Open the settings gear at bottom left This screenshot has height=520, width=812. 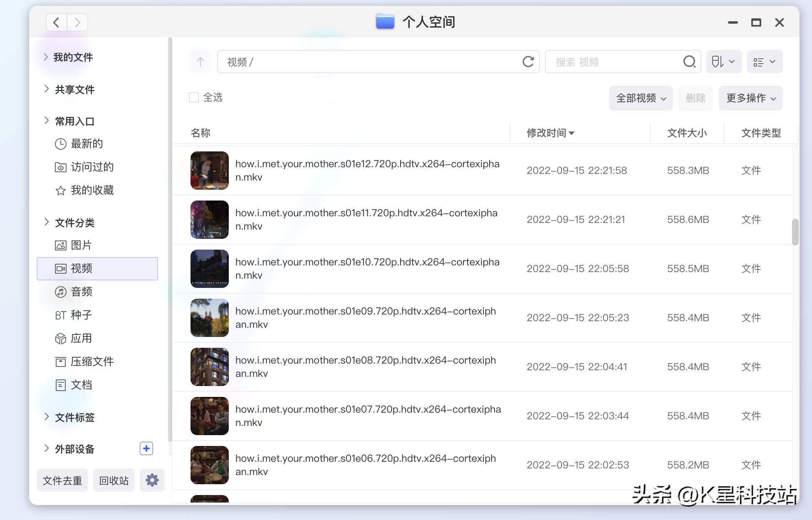tap(152, 480)
